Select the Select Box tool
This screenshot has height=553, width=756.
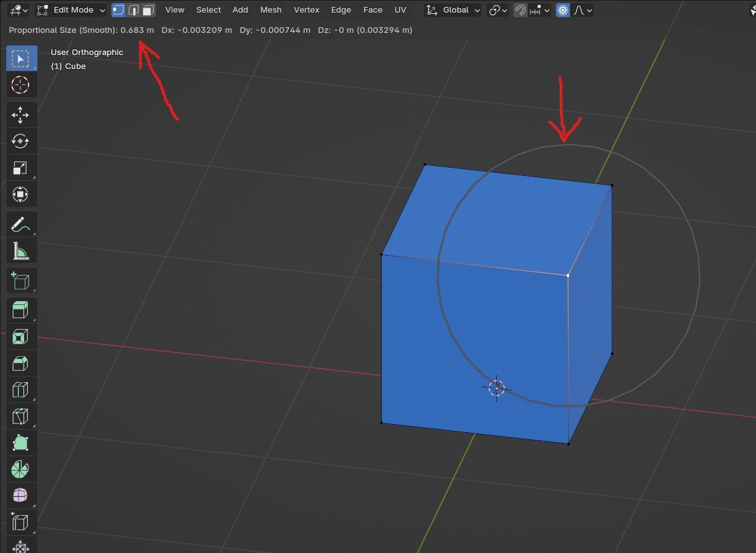22,59
